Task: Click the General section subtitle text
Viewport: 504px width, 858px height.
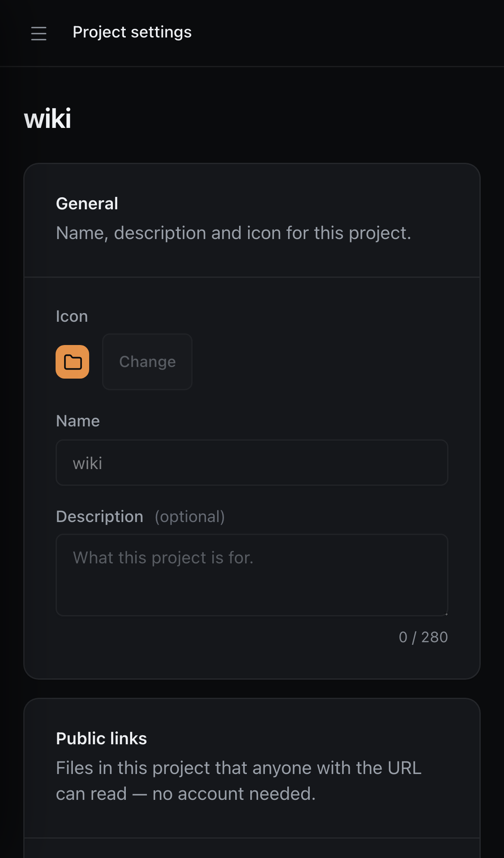Action: pyautogui.click(x=233, y=233)
